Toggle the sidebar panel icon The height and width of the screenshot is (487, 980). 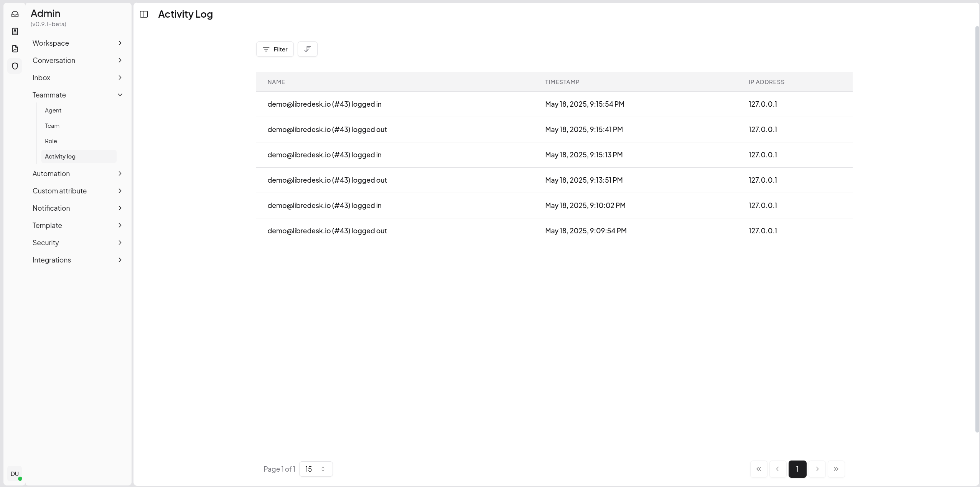tap(144, 14)
